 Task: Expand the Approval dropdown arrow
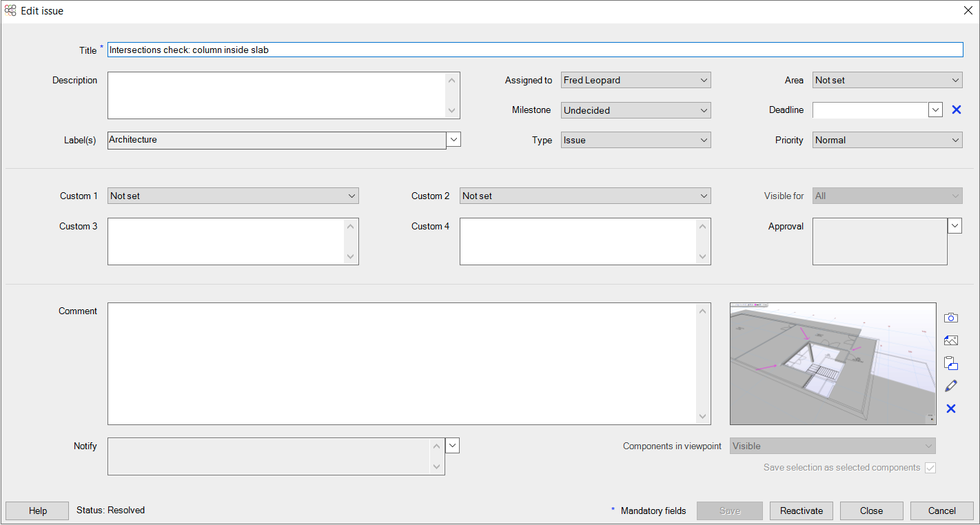click(x=955, y=225)
